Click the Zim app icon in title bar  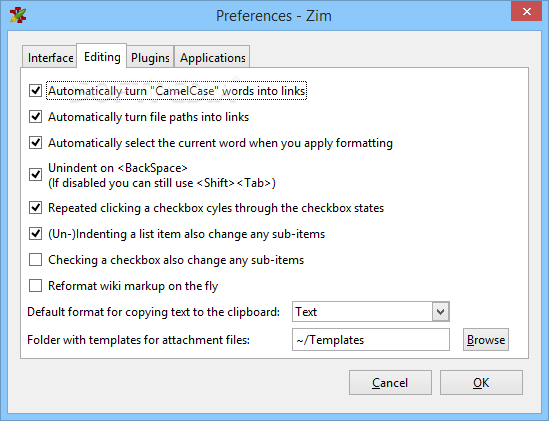coord(18,16)
